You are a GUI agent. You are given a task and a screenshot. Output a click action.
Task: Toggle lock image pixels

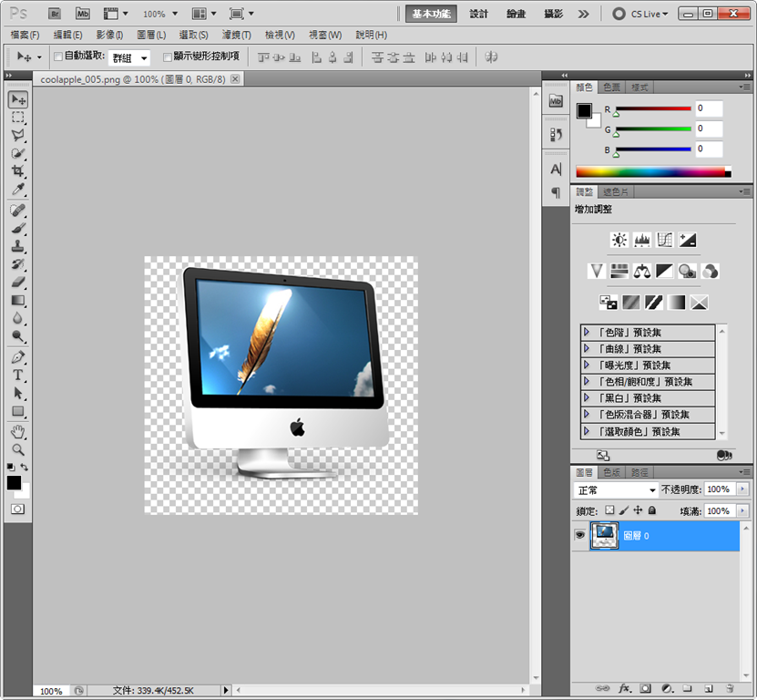click(624, 510)
